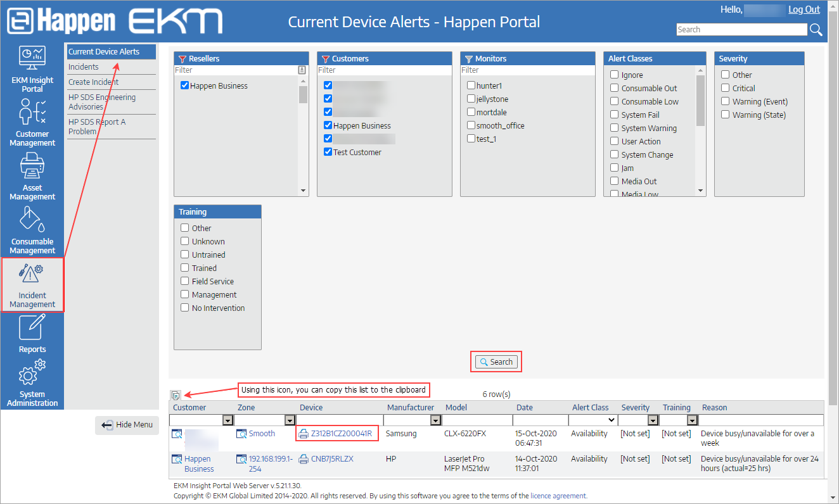This screenshot has height=504, width=839.
Task: Open the Severity column filter dropdown
Action: (x=653, y=420)
